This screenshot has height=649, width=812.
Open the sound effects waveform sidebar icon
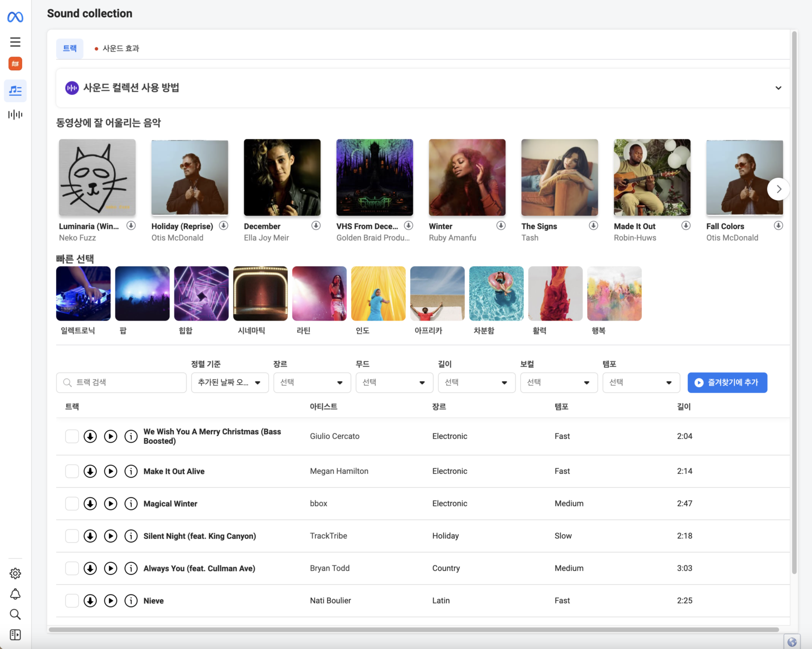tap(15, 114)
